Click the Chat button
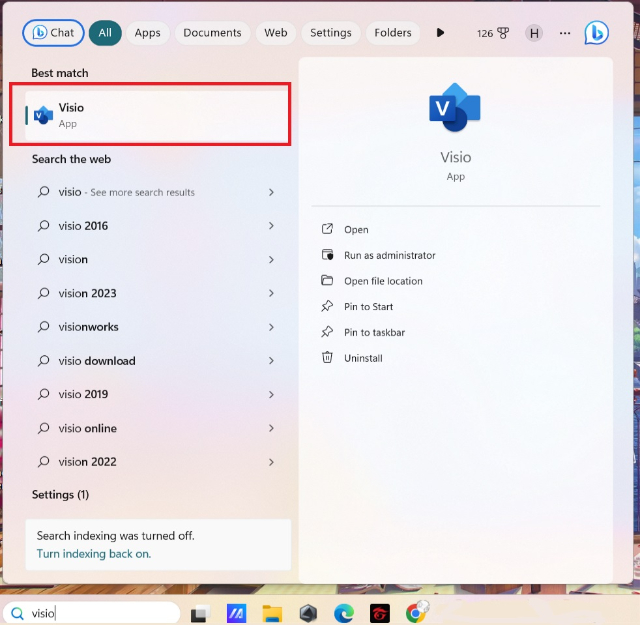 click(x=53, y=33)
